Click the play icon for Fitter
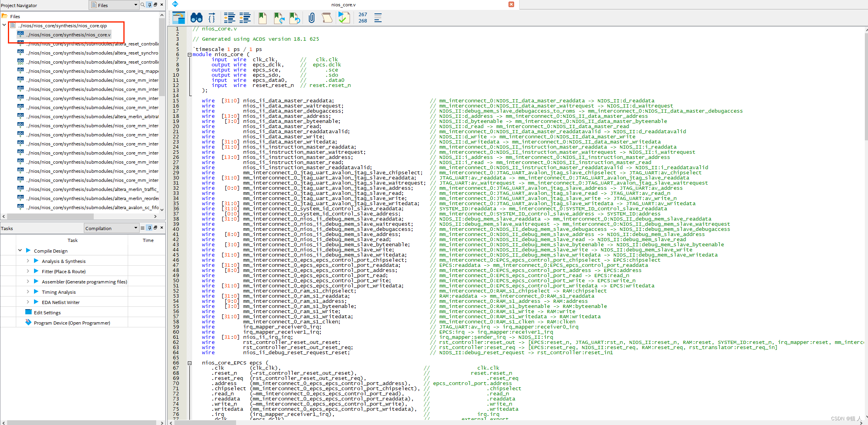This screenshot has width=868, height=425. [x=36, y=271]
